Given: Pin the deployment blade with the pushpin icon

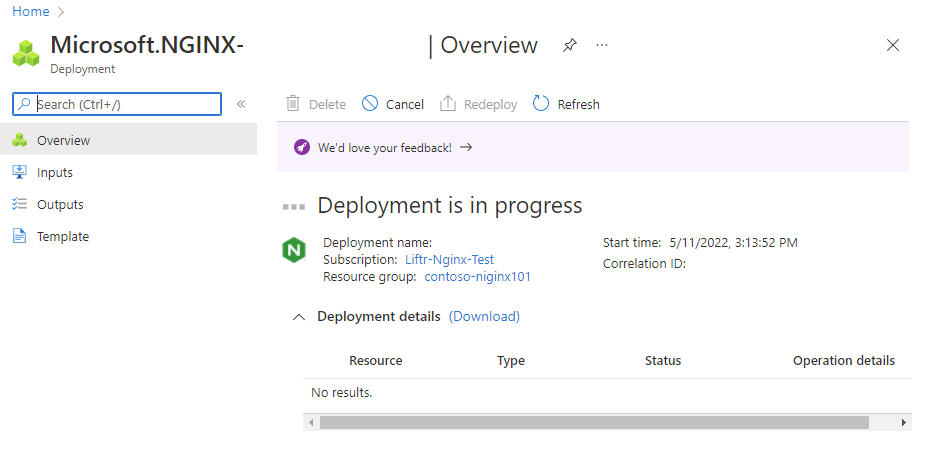Looking at the screenshot, I should pos(569,46).
